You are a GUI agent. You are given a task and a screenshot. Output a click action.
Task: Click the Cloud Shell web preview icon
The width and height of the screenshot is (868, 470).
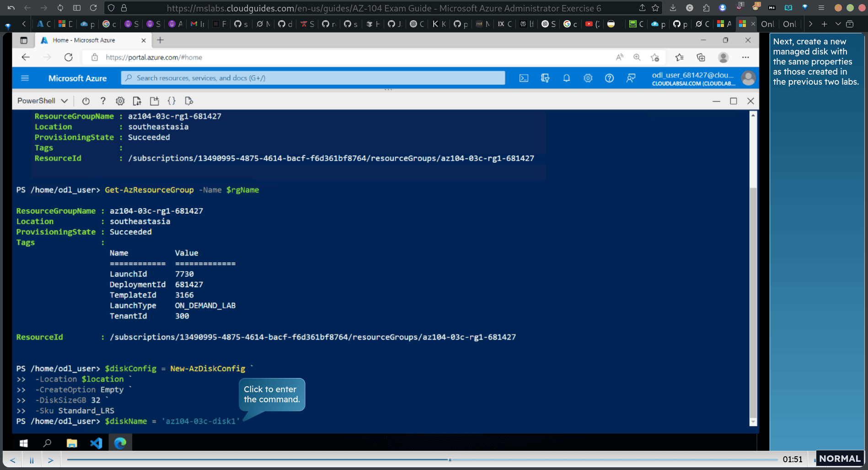coord(189,101)
